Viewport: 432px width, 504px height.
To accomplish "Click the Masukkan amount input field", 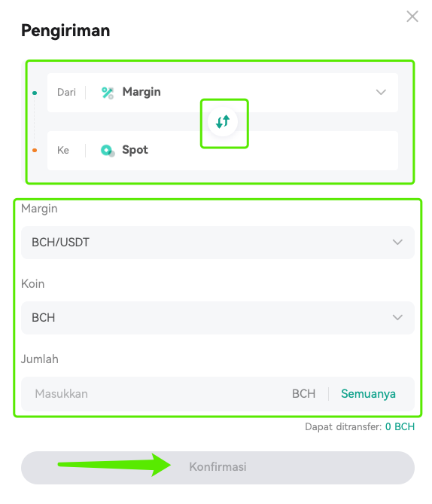I will pos(154,394).
